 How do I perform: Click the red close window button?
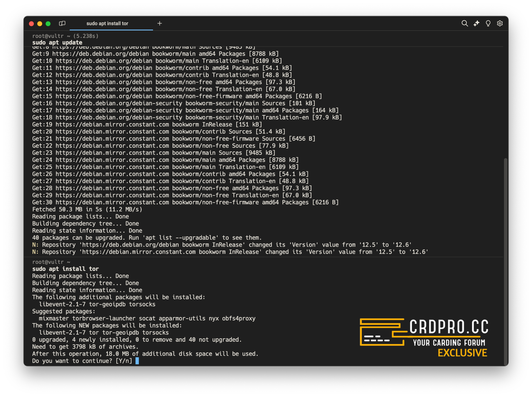[x=31, y=24]
